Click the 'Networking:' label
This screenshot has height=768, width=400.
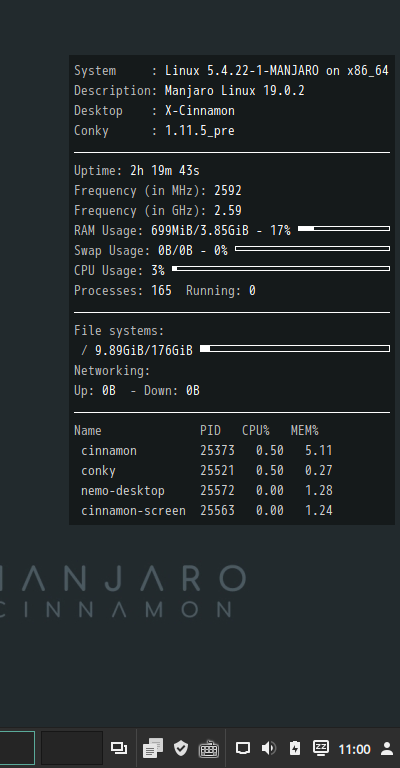(x=112, y=371)
